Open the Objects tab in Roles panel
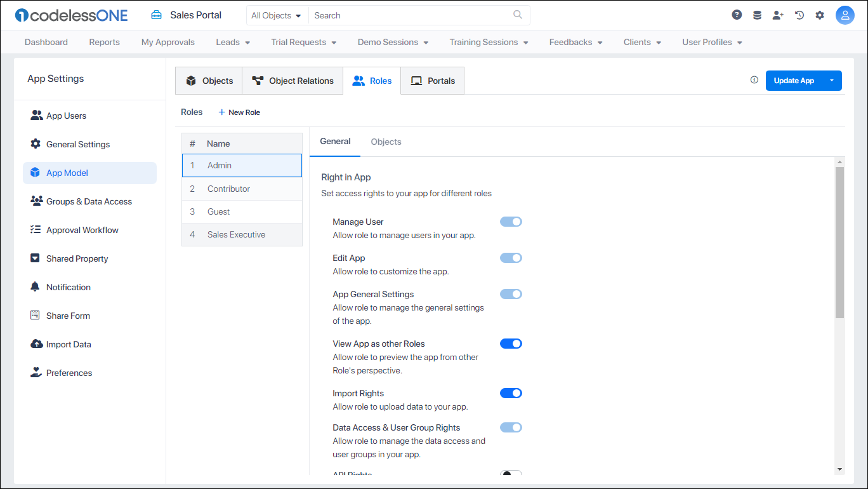This screenshot has width=868, height=489. point(386,142)
